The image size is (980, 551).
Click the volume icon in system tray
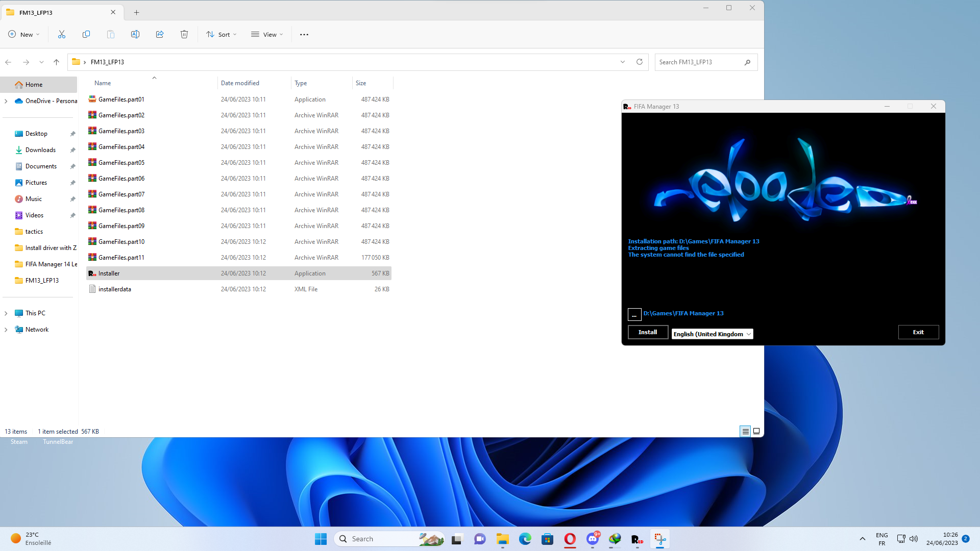(914, 539)
